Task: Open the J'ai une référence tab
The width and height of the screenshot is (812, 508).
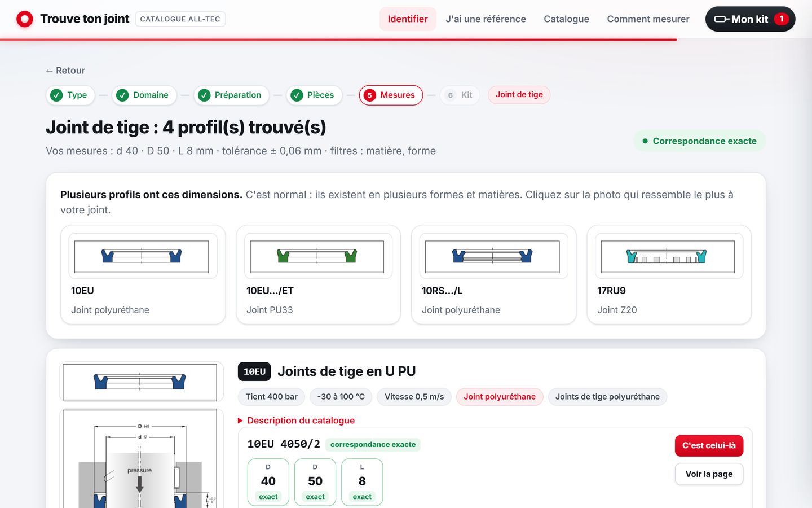Action: click(486, 19)
